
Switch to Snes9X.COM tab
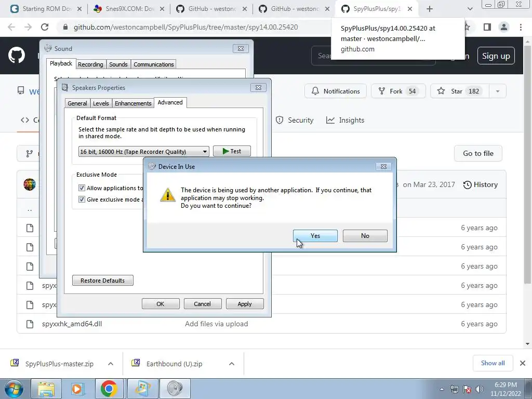click(128, 9)
